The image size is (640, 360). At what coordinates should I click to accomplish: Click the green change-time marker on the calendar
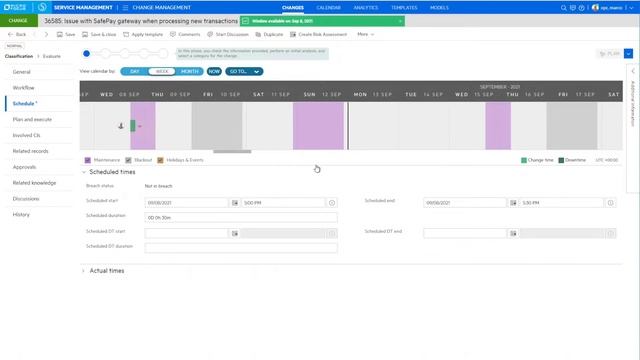(x=133, y=126)
